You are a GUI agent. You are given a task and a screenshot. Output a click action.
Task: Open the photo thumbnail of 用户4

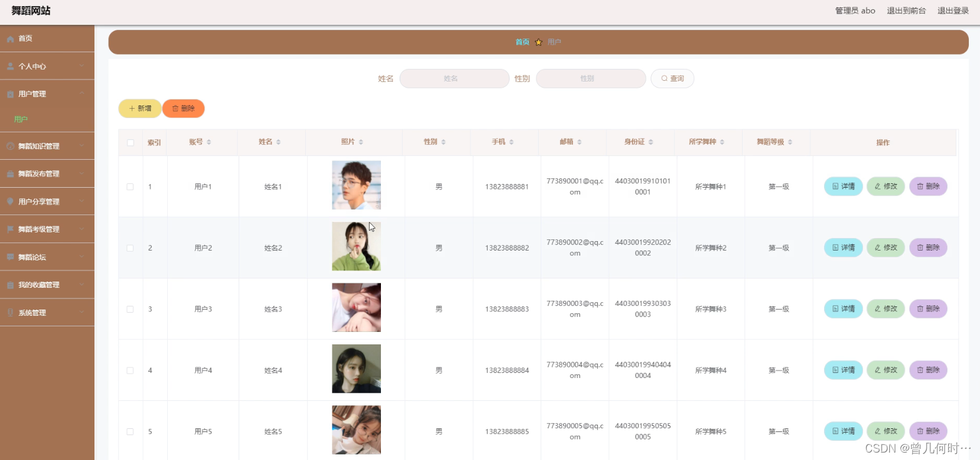356,369
